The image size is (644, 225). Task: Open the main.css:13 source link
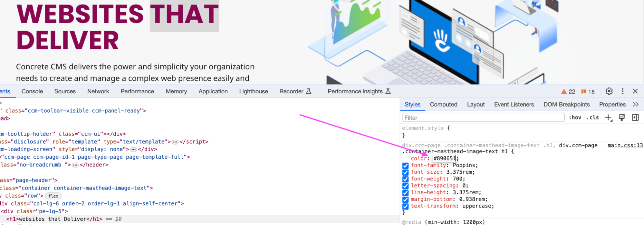[x=625, y=145]
